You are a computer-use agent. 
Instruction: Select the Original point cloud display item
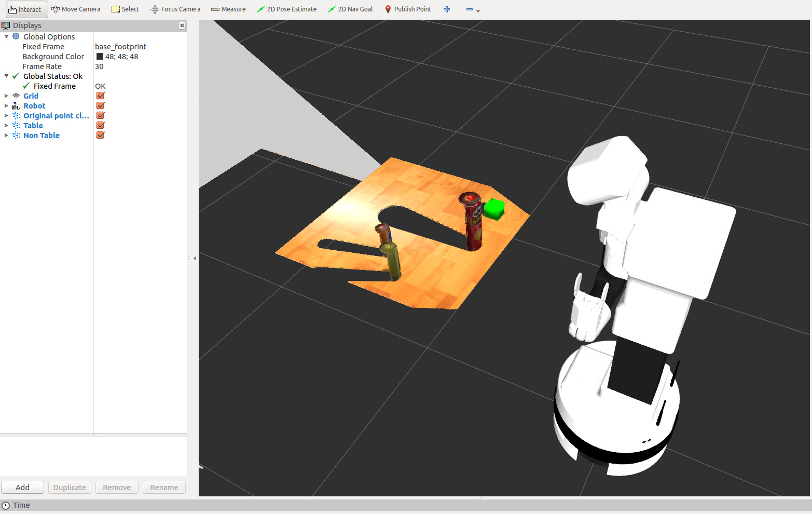(56, 116)
